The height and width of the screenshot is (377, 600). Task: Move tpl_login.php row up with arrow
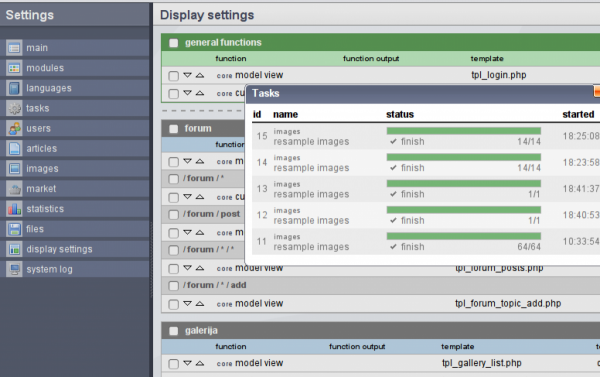coord(200,75)
